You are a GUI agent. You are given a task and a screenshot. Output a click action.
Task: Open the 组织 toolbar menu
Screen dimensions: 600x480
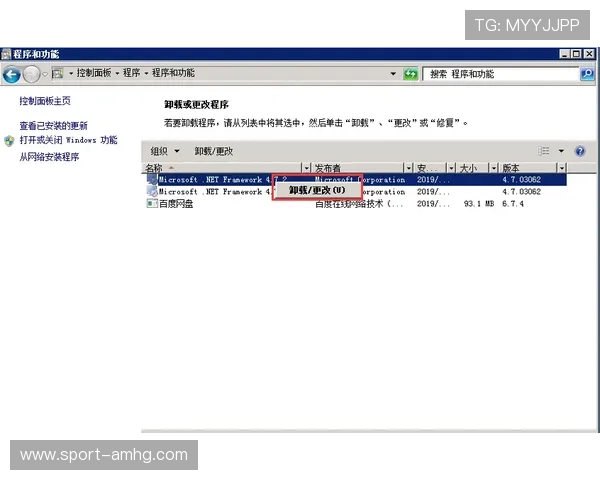165,151
